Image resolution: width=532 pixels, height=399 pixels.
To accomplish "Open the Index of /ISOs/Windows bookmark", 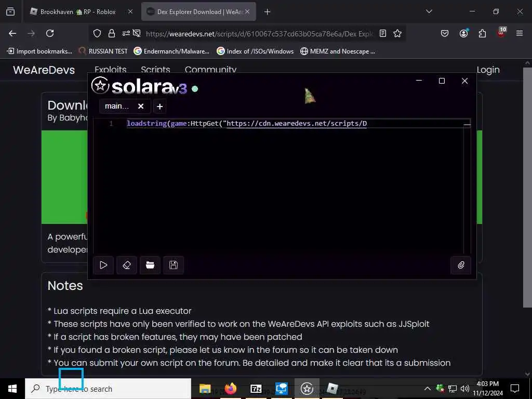I will pyautogui.click(x=256, y=51).
